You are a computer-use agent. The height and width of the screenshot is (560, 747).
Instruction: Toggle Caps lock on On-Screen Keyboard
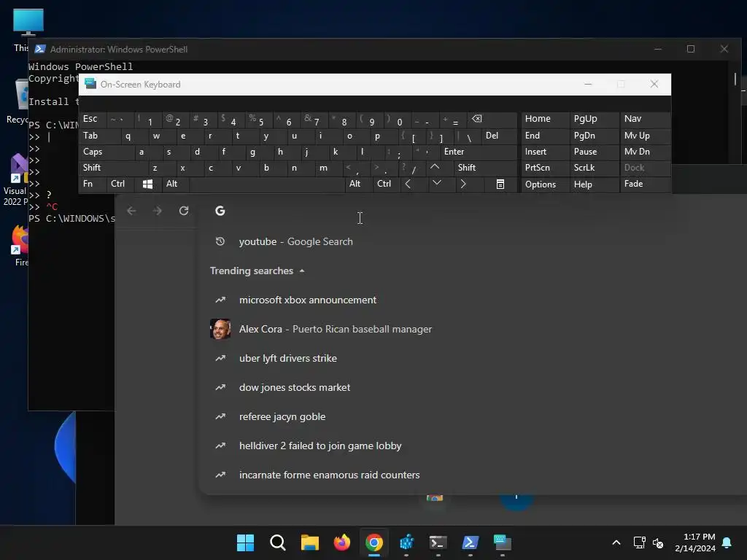pos(107,152)
